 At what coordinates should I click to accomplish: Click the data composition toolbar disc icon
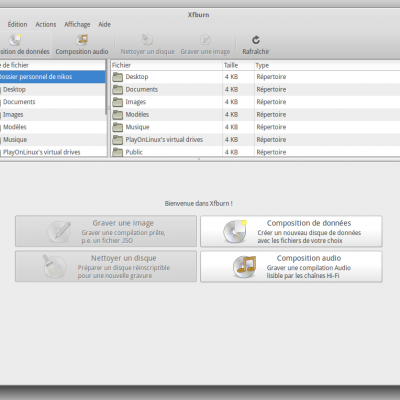coord(15,40)
